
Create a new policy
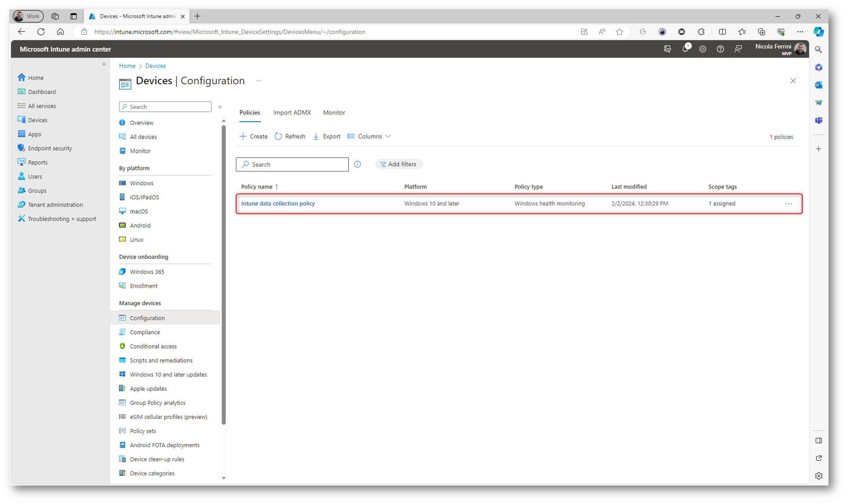pos(253,137)
